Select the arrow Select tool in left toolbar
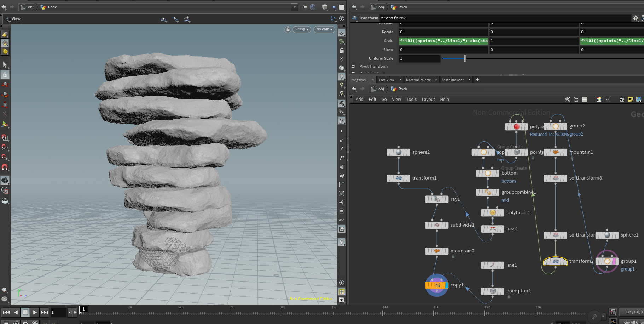This screenshot has width=644, height=324. click(5, 64)
